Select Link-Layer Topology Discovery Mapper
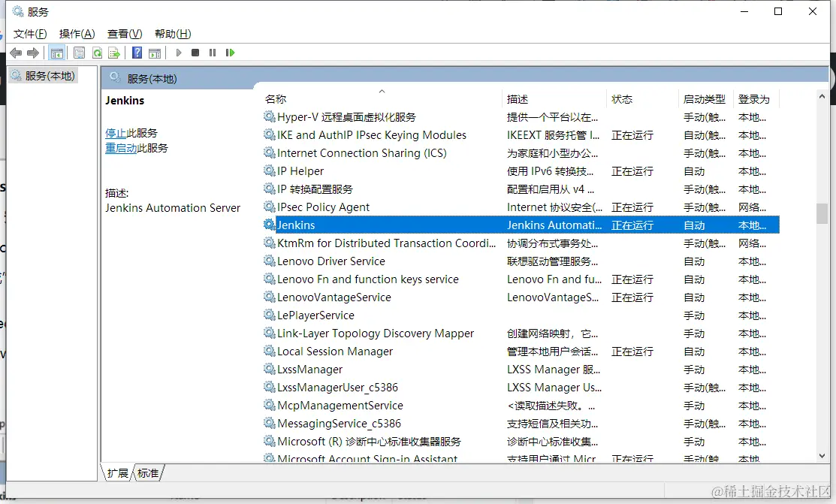 (x=376, y=333)
